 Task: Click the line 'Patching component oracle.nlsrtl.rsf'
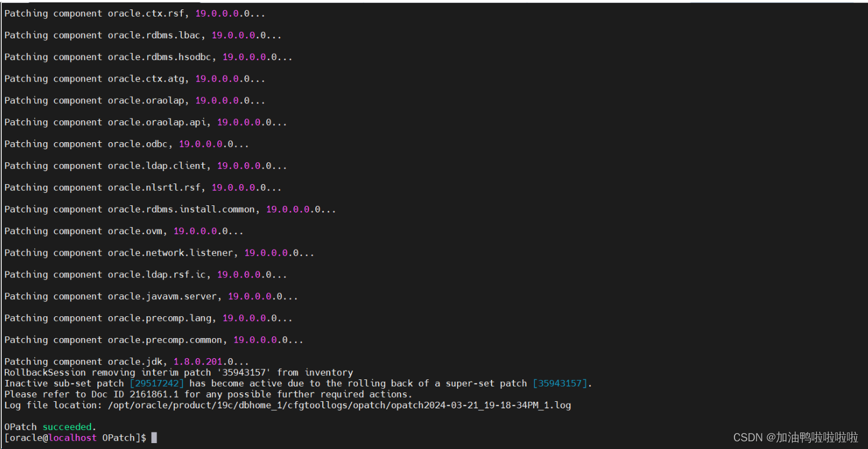pyautogui.click(x=143, y=188)
